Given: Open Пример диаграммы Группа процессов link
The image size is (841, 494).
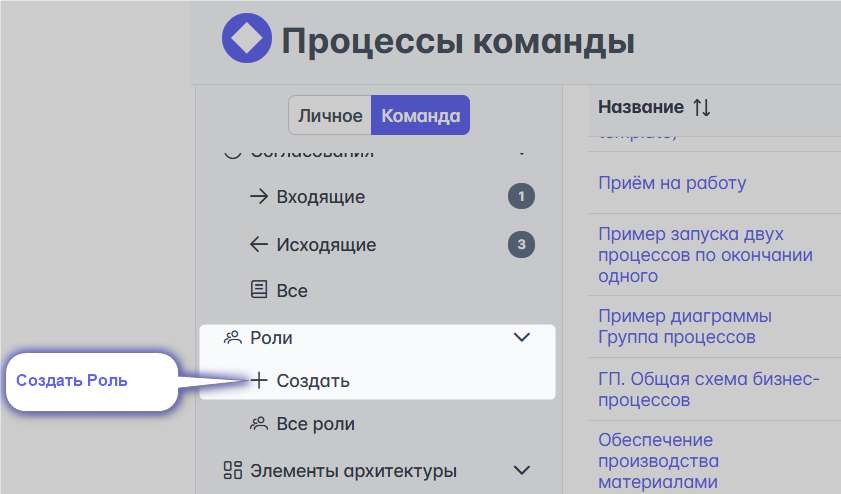Looking at the screenshot, I should [x=685, y=326].
